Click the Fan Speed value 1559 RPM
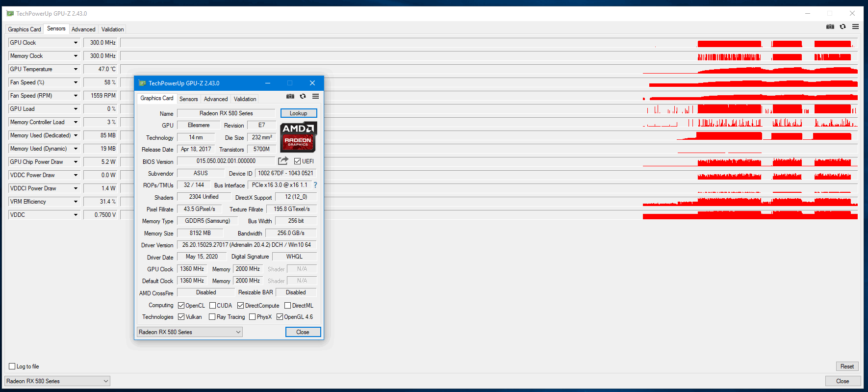 [x=101, y=96]
